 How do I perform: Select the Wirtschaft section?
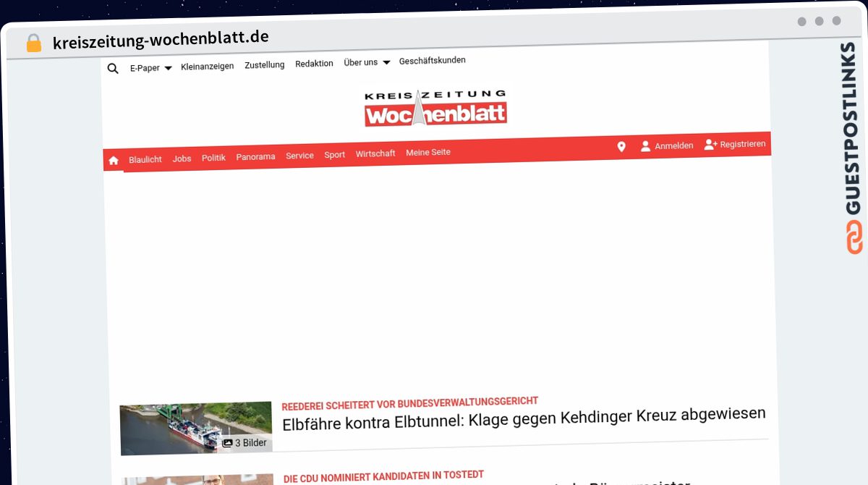pyautogui.click(x=375, y=153)
